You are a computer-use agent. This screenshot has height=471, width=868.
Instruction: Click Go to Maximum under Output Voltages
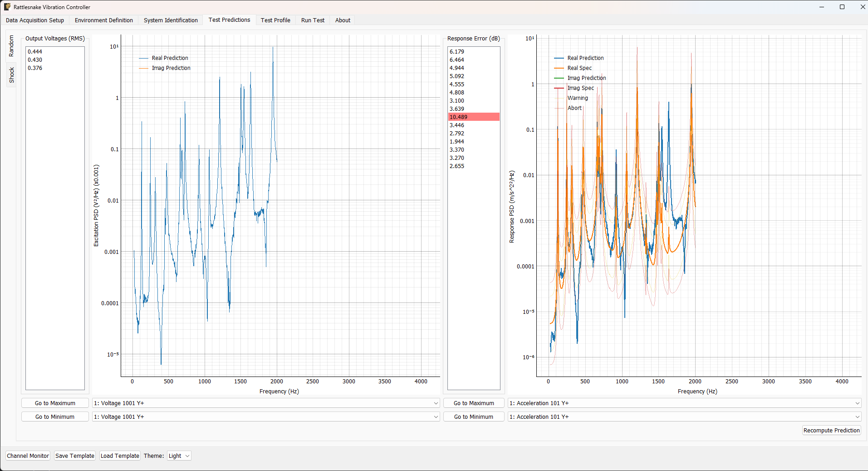tap(55, 403)
